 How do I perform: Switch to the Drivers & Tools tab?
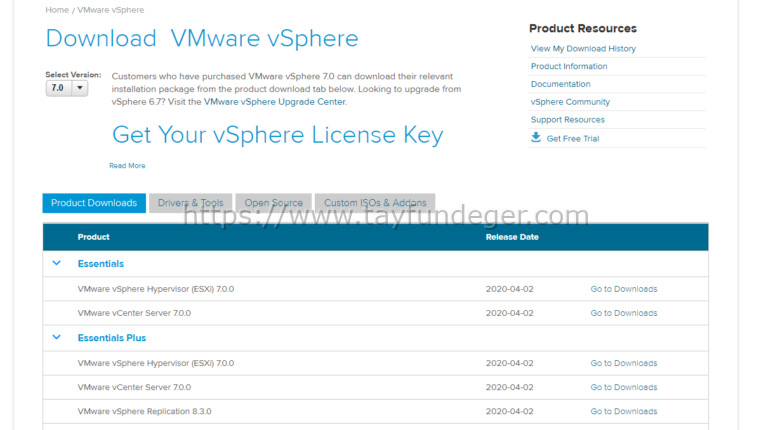(x=190, y=203)
